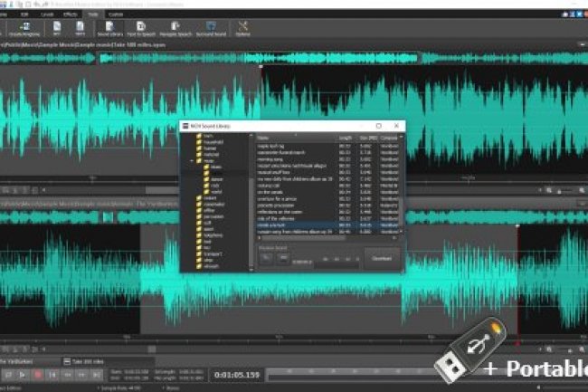Viewport: 588px width, 392px height.
Task: Click the Go to End transport button
Action: (97, 375)
